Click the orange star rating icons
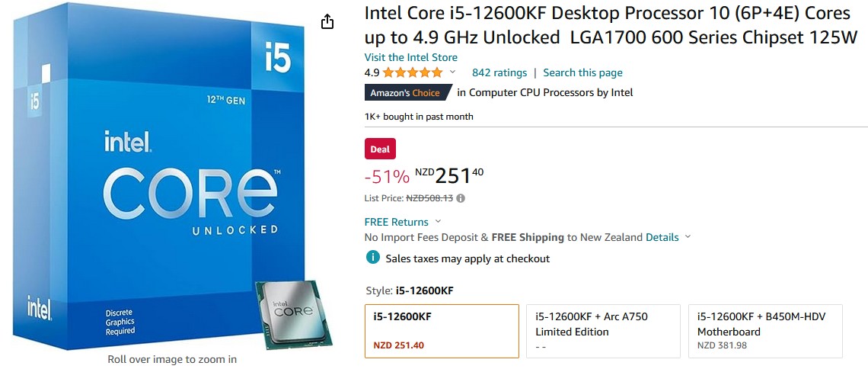 (412, 73)
